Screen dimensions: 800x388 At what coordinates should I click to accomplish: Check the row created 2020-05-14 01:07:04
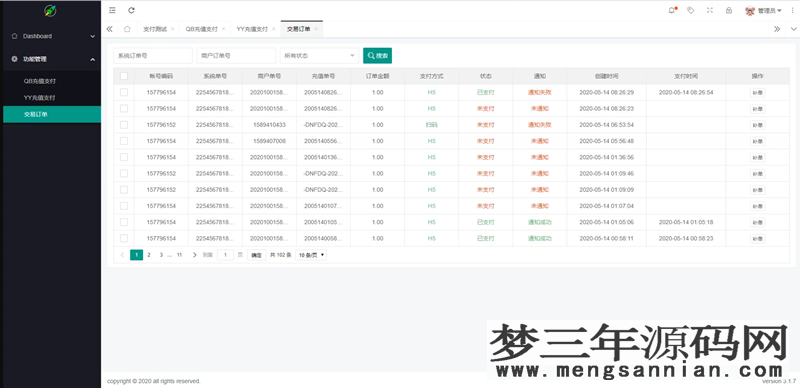(124, 206)
